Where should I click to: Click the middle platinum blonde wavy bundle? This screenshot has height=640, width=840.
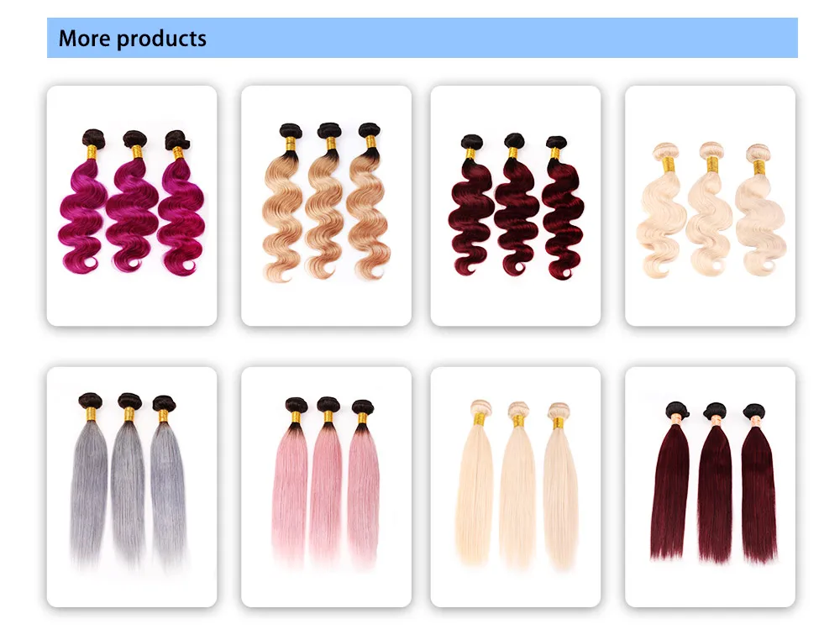click(710, 209)
